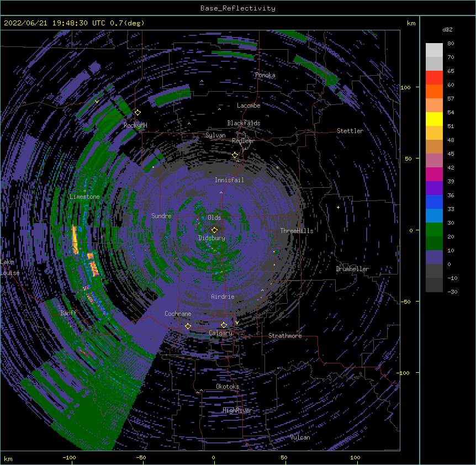
Task: Select the light orange 57 dBZ swatch
Action: pos(434,105)
